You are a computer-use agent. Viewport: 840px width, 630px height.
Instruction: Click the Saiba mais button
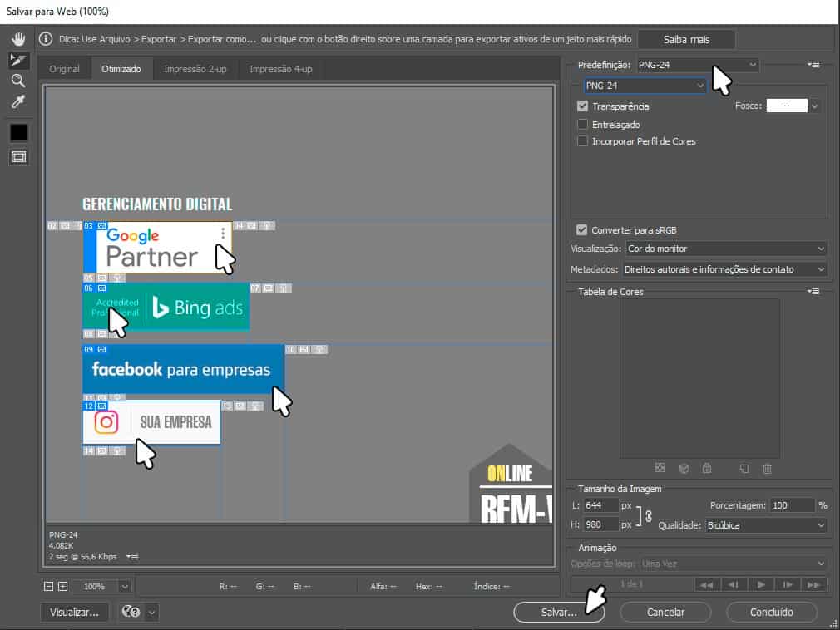[685, 40]
